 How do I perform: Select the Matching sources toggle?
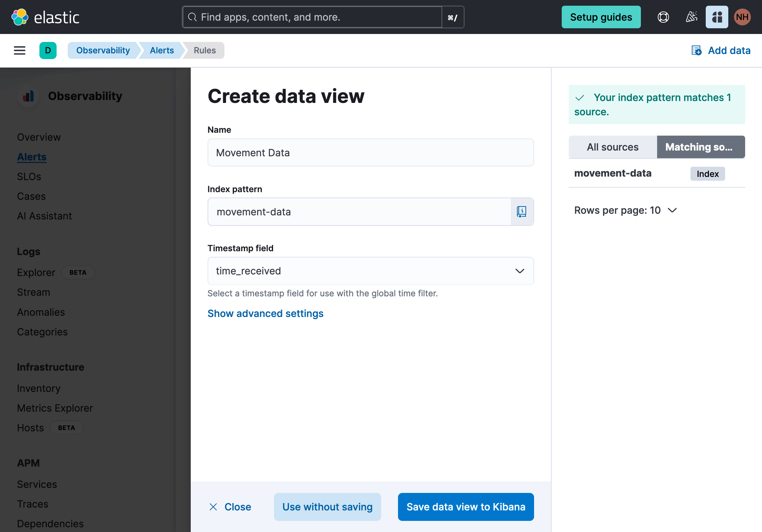pos(699,147)
